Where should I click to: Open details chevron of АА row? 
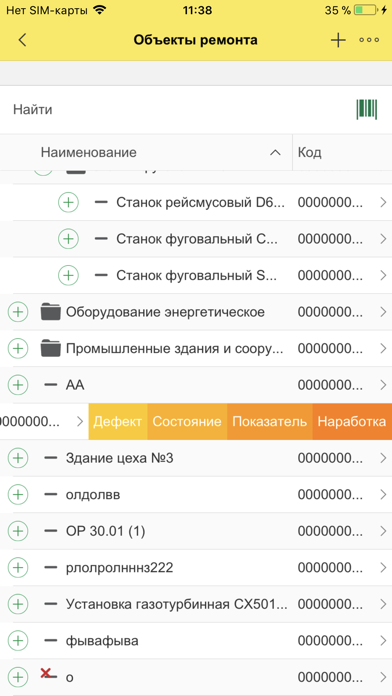pyautogui.click(x=384, y=384)
